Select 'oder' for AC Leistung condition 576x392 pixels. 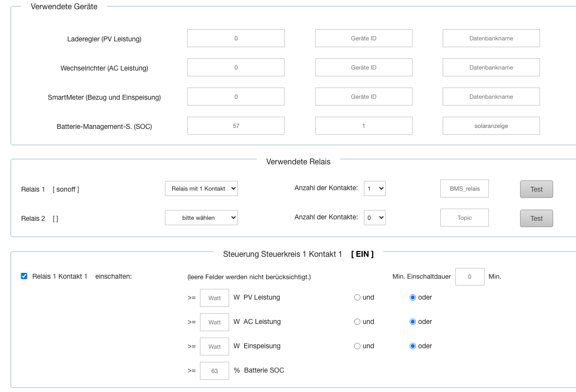click(x=413, y=322)
